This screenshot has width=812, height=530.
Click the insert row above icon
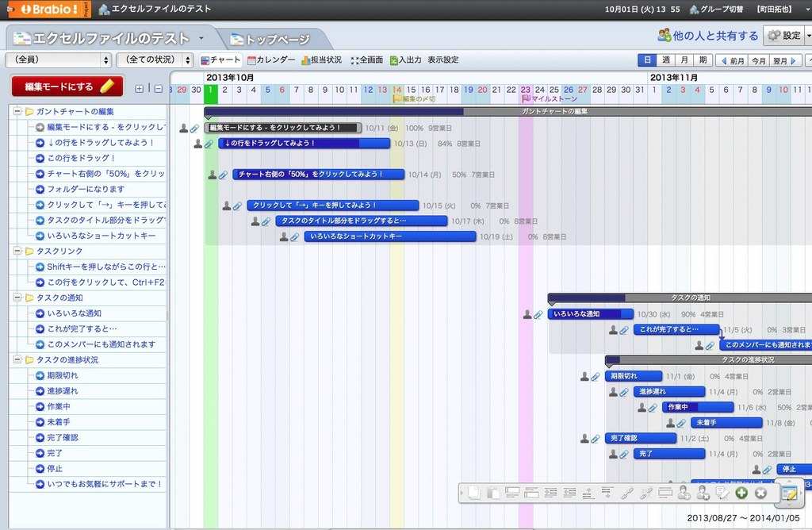(x=512, y=493)
